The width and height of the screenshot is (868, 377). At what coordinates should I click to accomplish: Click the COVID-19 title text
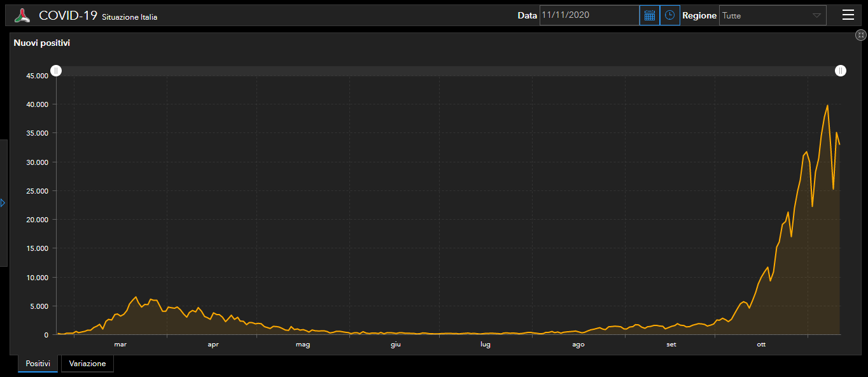tap(67, 16)
